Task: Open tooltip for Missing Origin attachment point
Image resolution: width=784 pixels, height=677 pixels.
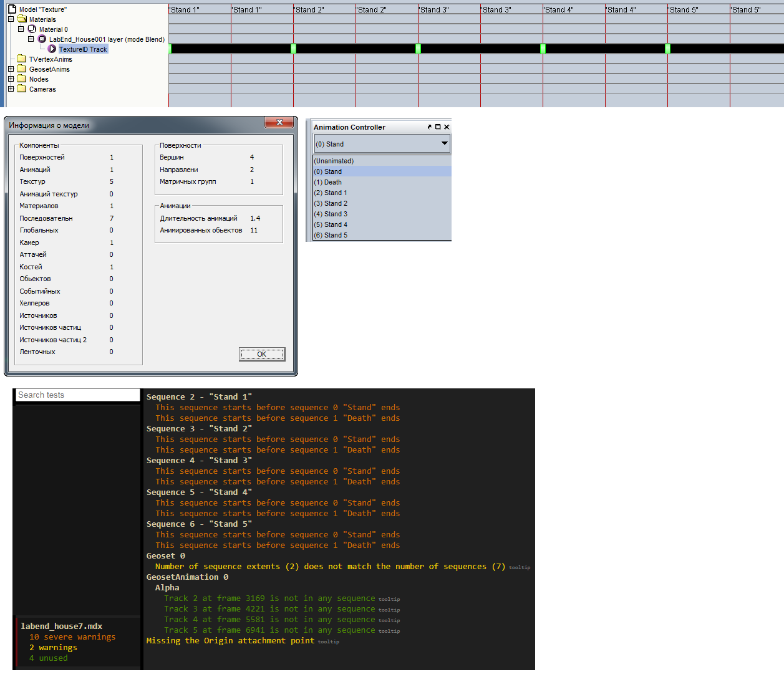Action: (x=329, y=642)
